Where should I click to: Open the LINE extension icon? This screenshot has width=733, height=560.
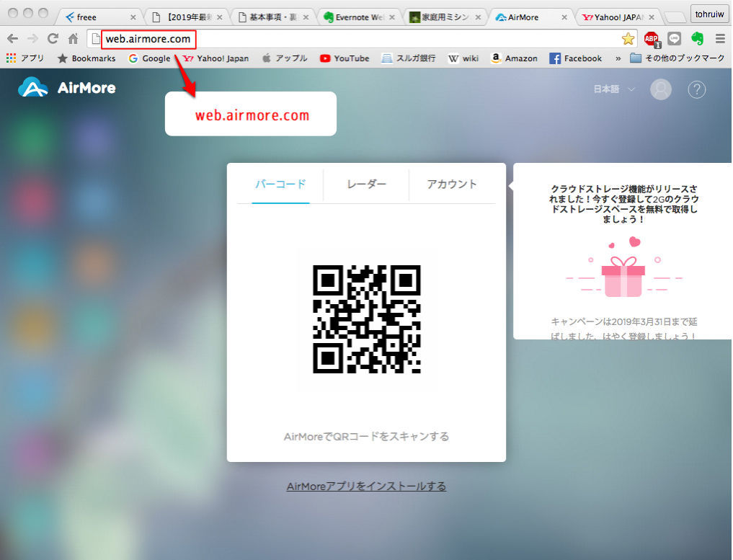coord(674,39)
